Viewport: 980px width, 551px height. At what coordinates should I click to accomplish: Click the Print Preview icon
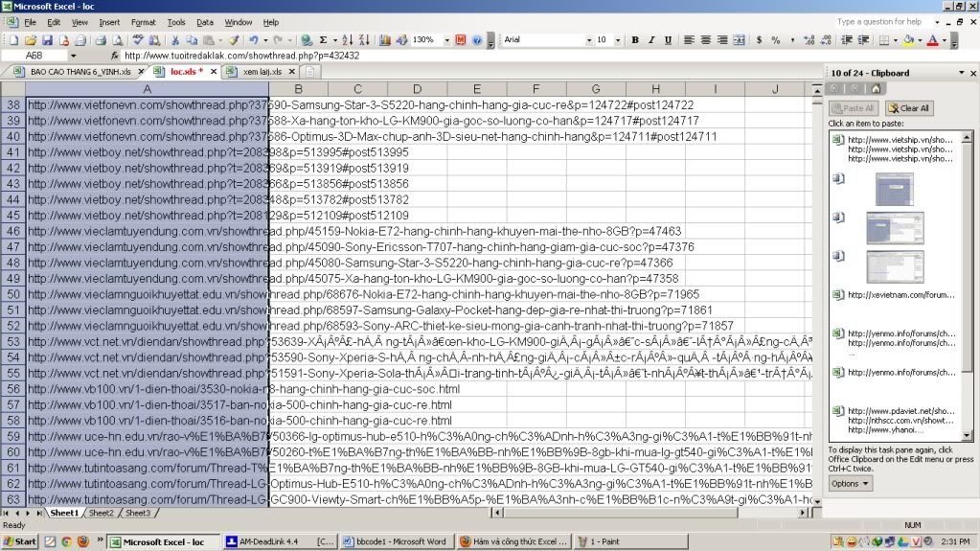coord(117,40)
